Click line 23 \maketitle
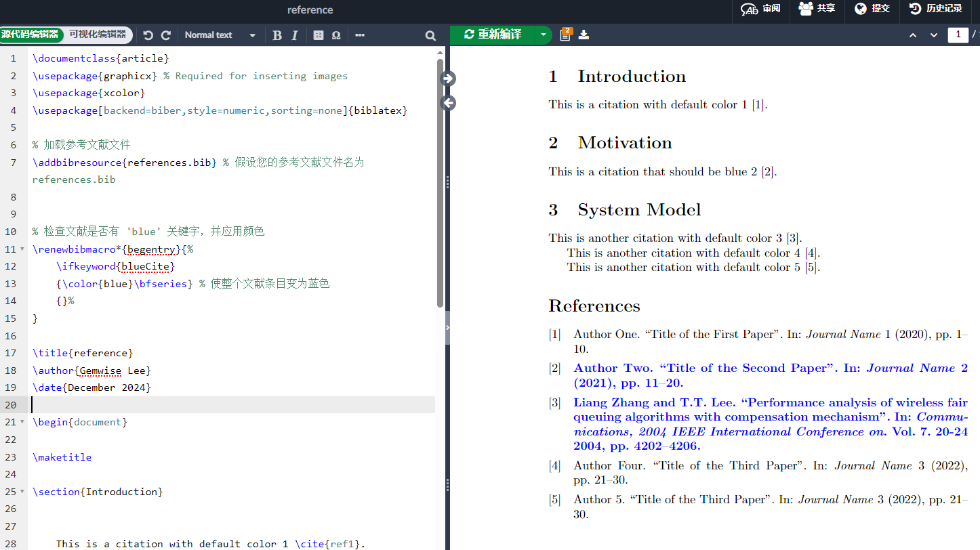The width and height of the screenshot is (980, 550). (62, 457)
